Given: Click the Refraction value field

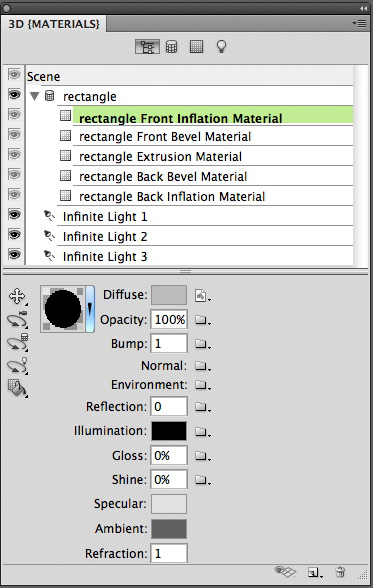Looking at the screenshot, I should point(169,554).
